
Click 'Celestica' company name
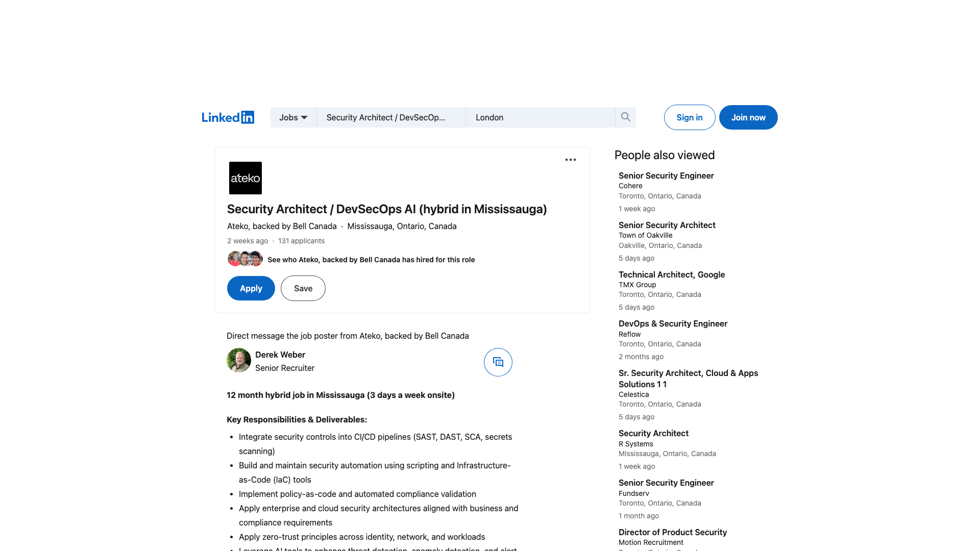(633, 394)
